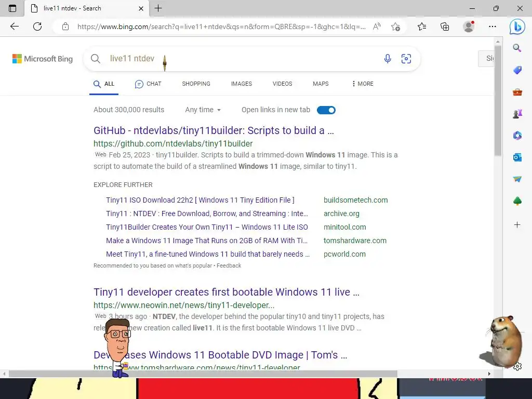
Task: Click 'tomshardware.com' source text
Action: (355, 241)
